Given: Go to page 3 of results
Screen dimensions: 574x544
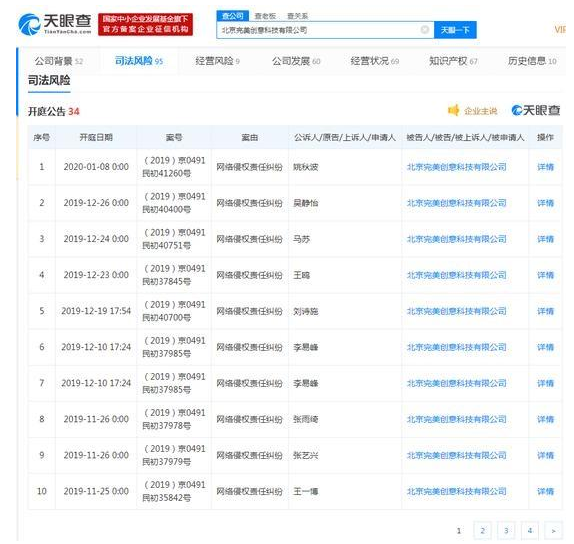Looking at the screenshot, I should point(506,530).
